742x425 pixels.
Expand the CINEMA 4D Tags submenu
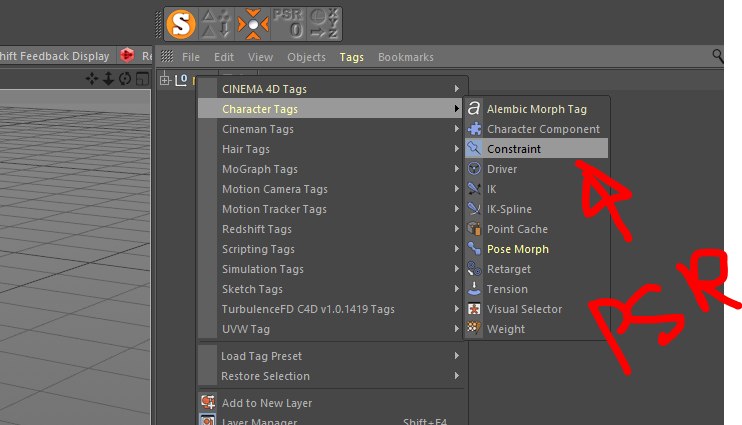(332, 89)
